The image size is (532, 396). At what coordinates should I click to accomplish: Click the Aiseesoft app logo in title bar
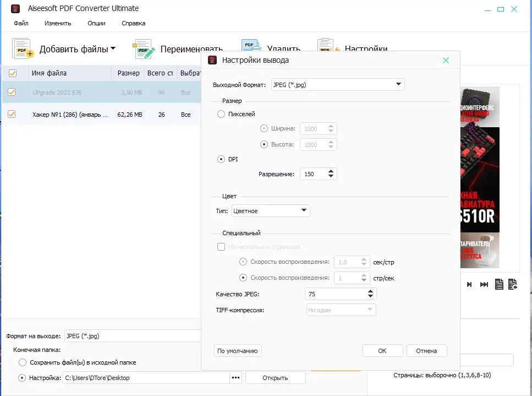tap(15, 8)
